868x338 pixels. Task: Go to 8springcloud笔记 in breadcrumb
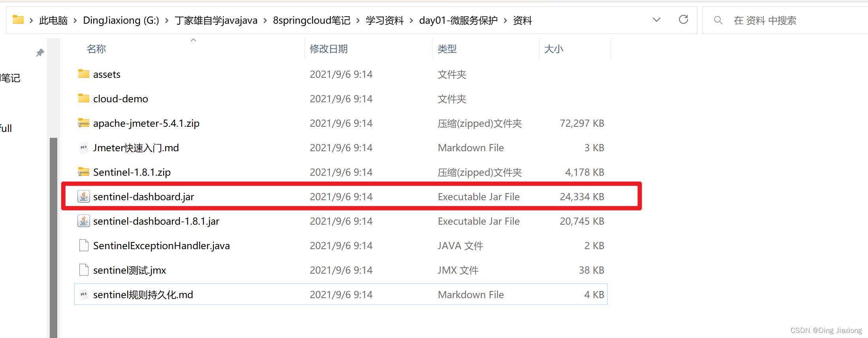312,20
